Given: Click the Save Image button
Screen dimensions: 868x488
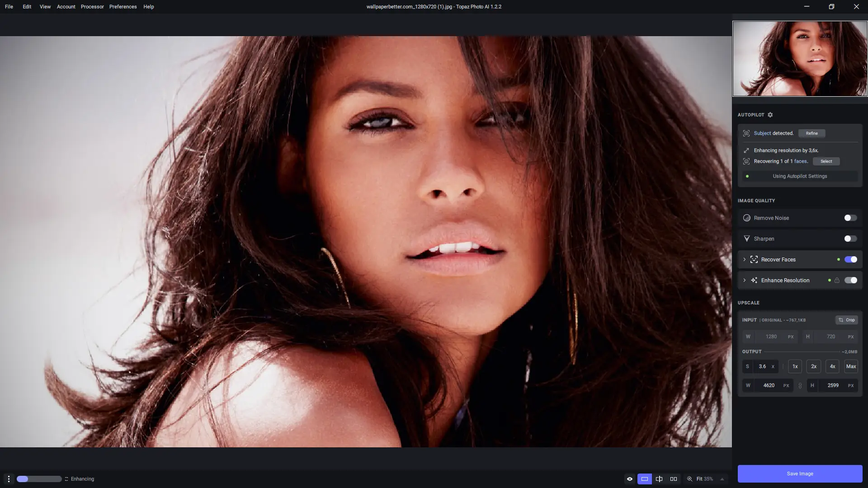Looking at the screenshot, I should [x=800, y=474].
